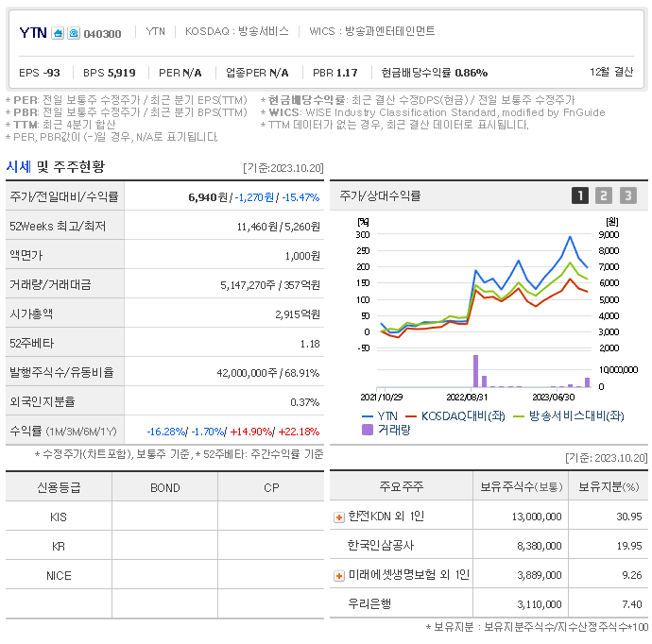The width and height of the screenshot is (652, 644).
Task: Select the 주가/상대수익률 chart title
Action: pyautogui.click(x=380, y=195)
